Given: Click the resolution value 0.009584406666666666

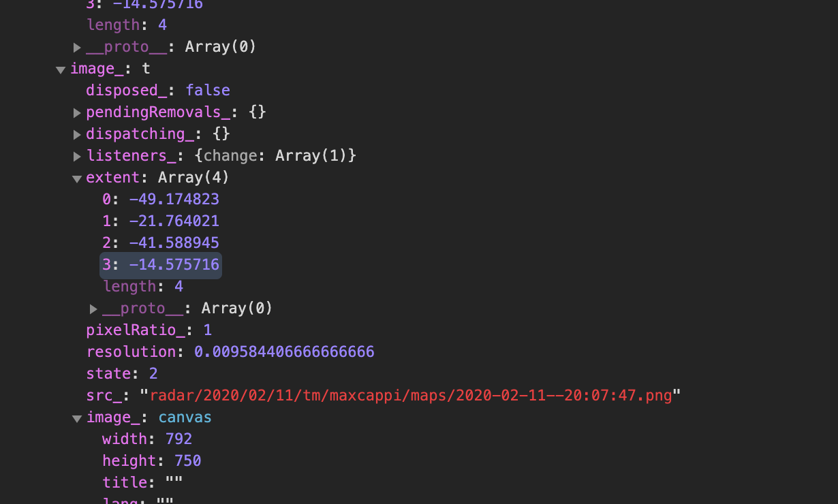Looking at the screenshot, I should [x=284, y=352].
